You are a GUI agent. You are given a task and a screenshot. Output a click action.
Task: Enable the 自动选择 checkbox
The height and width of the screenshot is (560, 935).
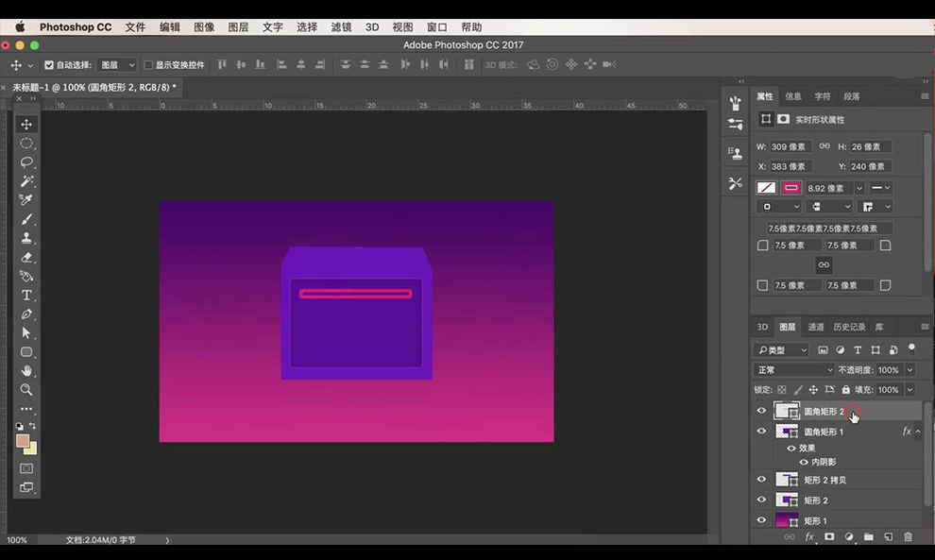point(49,65)
